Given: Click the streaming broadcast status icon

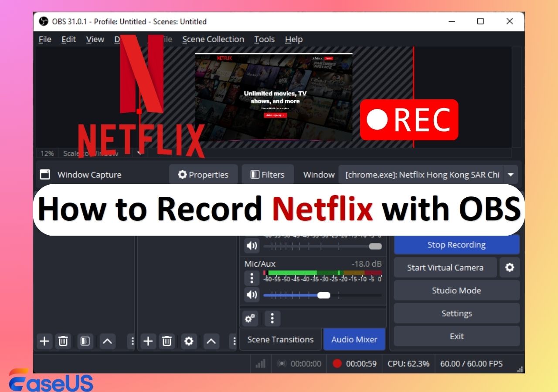Looking at the screenshot, I should coord(282,364).
